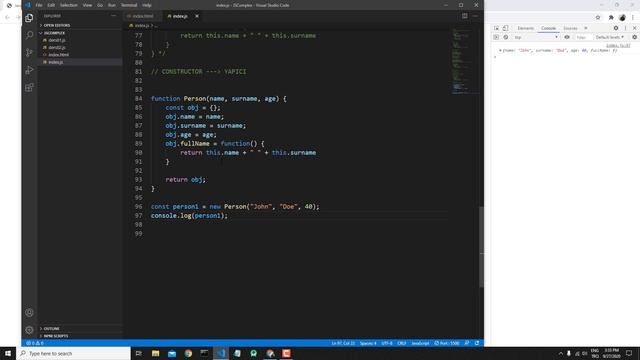Collapse the JSCOMPLEX folder section

pos(54,33)
